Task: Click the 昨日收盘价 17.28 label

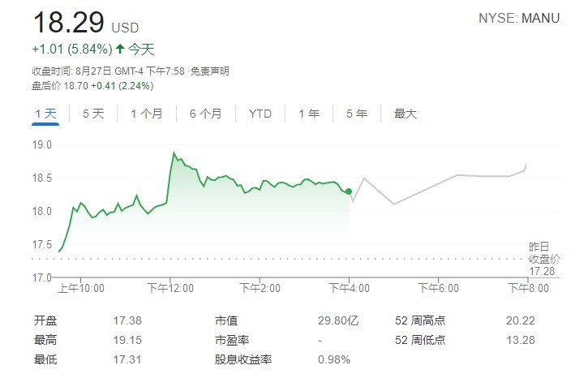Action: pyautogui.click(x=543, y=259)
